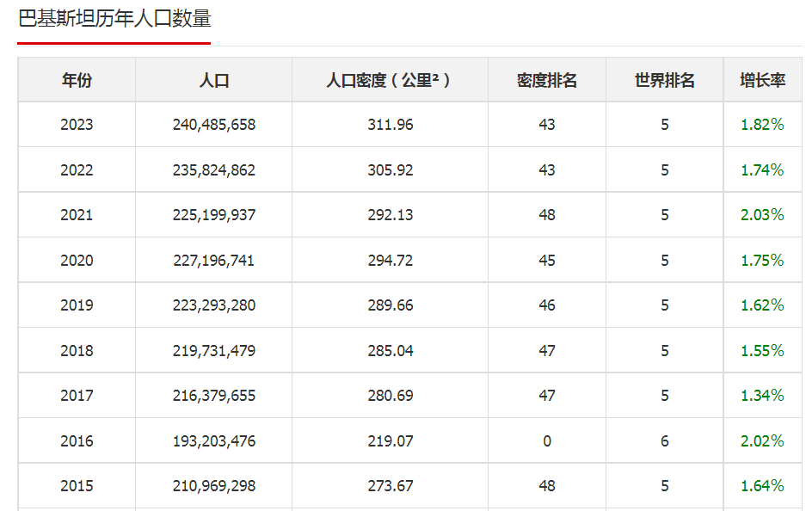Click the 年份 column header
This screenshot has height=511, width=812.
77,80
